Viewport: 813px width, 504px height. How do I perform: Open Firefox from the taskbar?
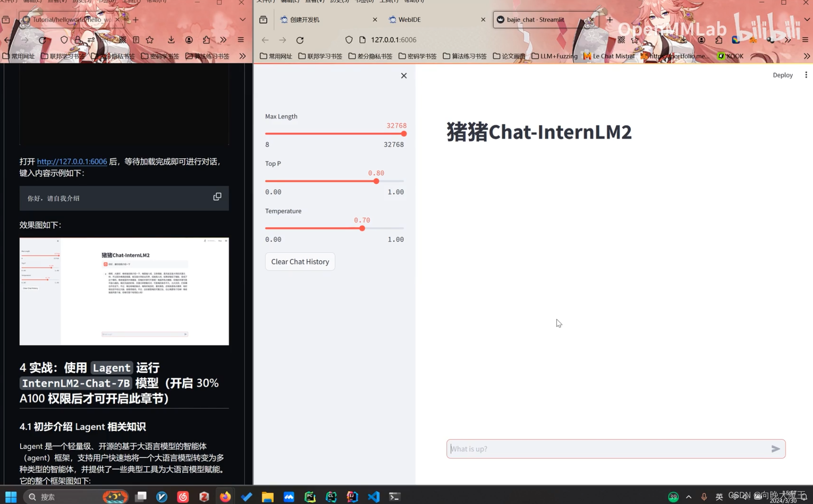point(225,497)
